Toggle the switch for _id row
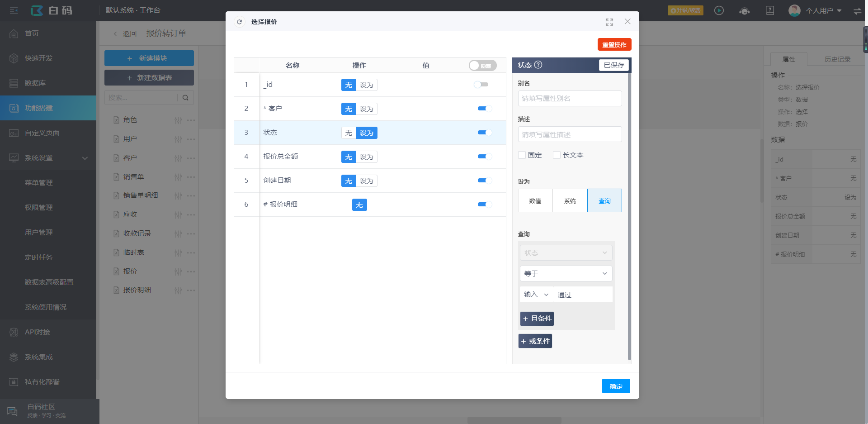Image resolution: width=868 pixels, height=424 pixels. (x=481, y=85)
